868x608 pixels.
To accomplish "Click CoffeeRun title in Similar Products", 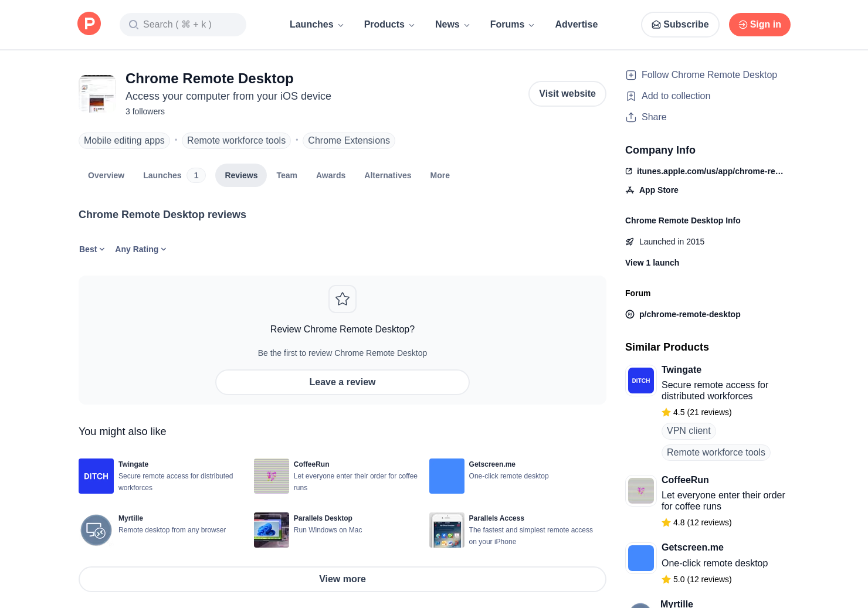I will (x=685, y=480).
